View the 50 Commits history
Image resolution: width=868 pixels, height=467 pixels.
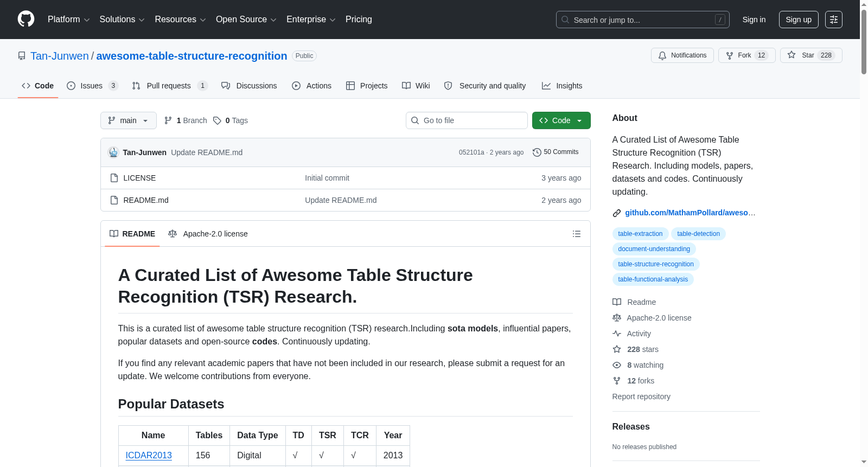click(556, 152)
